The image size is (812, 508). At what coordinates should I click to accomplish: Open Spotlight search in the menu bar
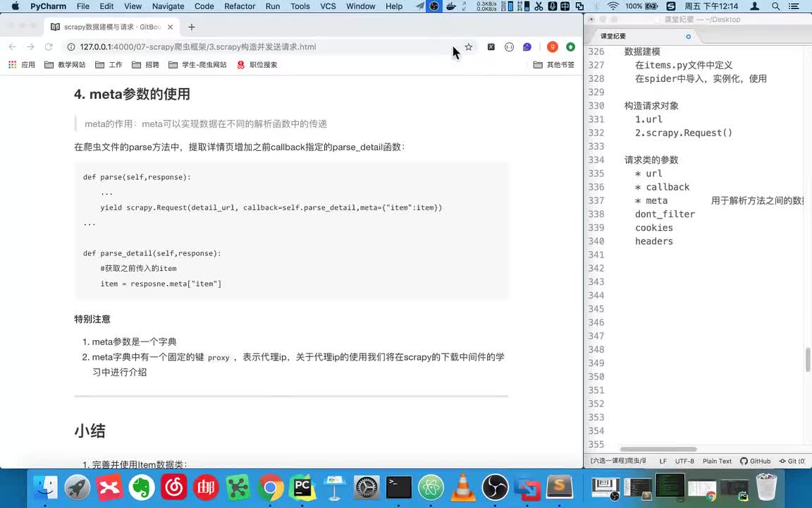pos(776,6)
